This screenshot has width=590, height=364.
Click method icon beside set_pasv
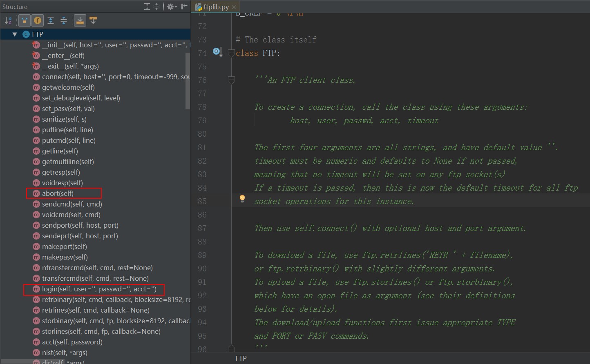click(x=36, y=109)
